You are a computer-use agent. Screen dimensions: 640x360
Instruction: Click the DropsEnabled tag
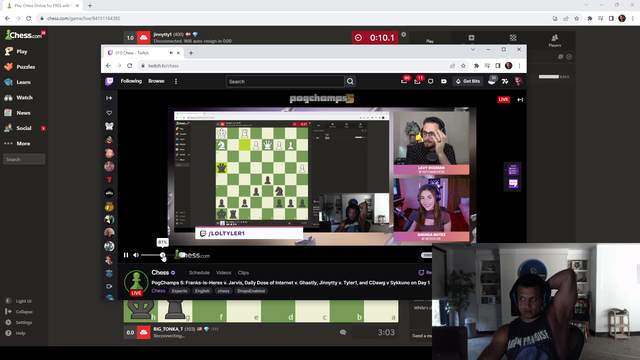pyautogui.click(x=251, y=291)
